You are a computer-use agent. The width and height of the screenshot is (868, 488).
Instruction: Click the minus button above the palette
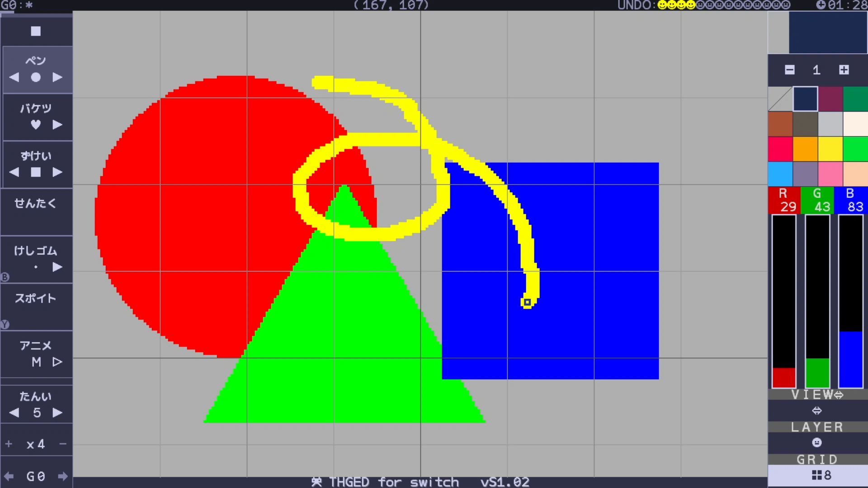click(x=790, y=70)
